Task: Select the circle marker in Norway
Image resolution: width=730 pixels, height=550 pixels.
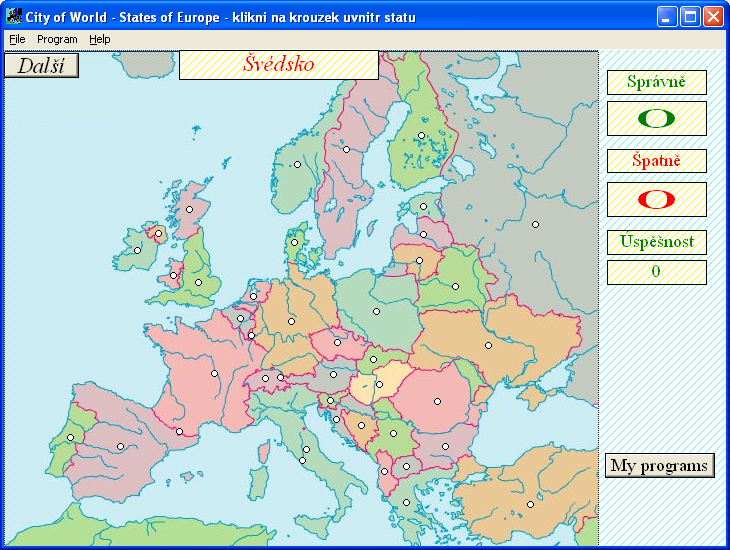Action: pos(297,164)
